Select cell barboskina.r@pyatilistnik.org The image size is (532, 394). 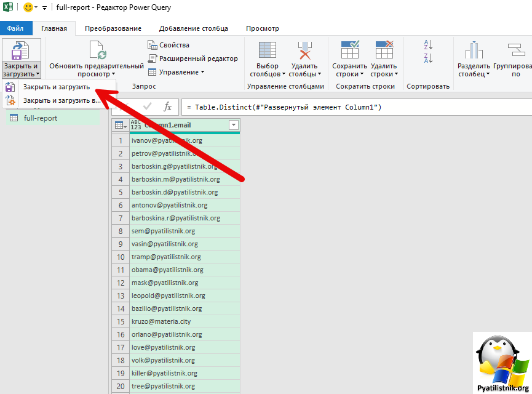tap(185, 218)
